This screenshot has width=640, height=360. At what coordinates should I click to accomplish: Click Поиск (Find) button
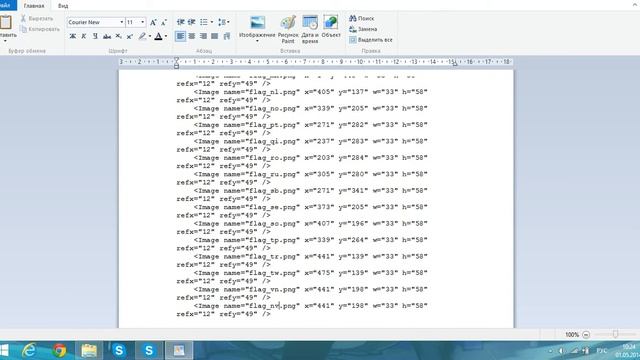[x=362, y=18]
